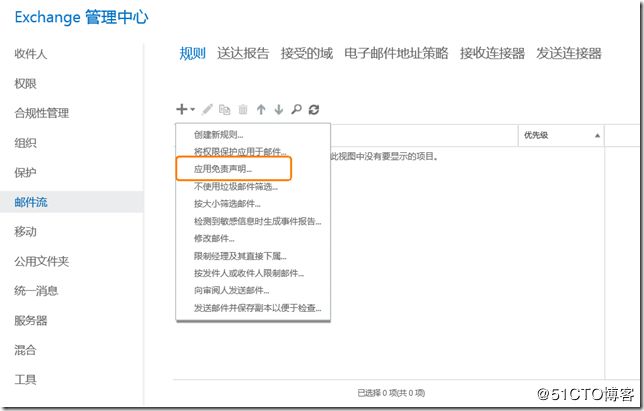Open 收件人 in the sidebar
Image resolution: width=644 pixels, height=411 pixels.
tap(31, 54)
